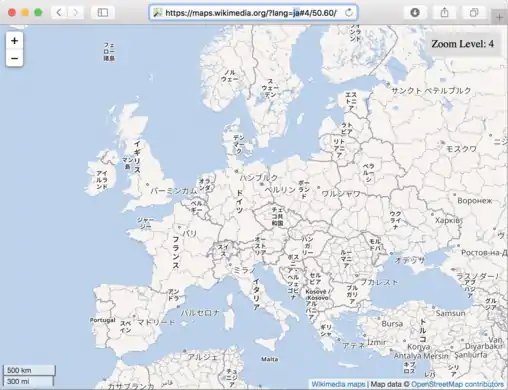Reload the page with the refresh icon
The width and height of the screenshot is (508, 390).
pyautogui.click(x=349, y=13)
